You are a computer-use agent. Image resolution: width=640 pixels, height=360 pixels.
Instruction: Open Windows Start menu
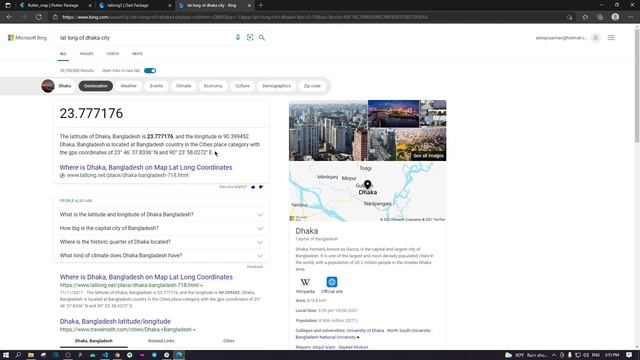[6, 355]
